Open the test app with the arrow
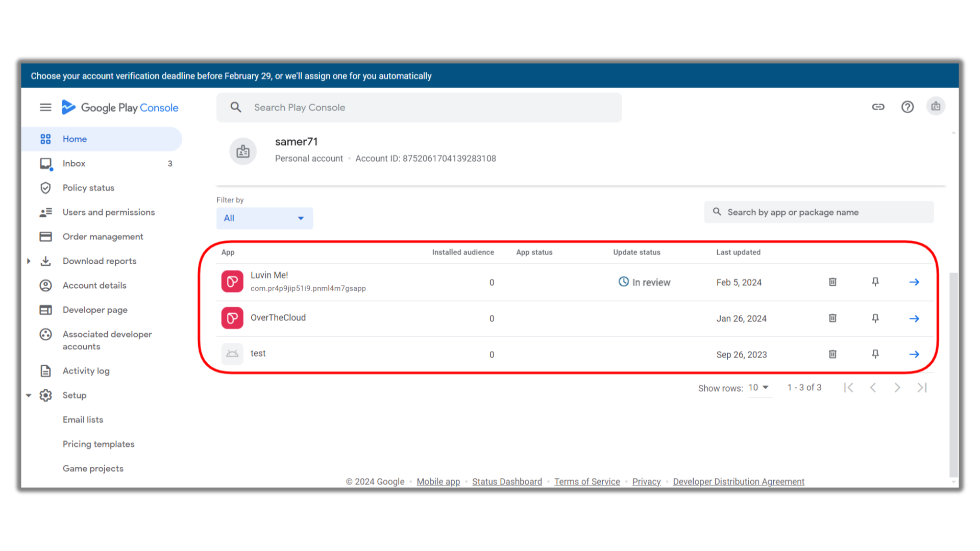Screen dimensions: 980x551 pos(914,354)
